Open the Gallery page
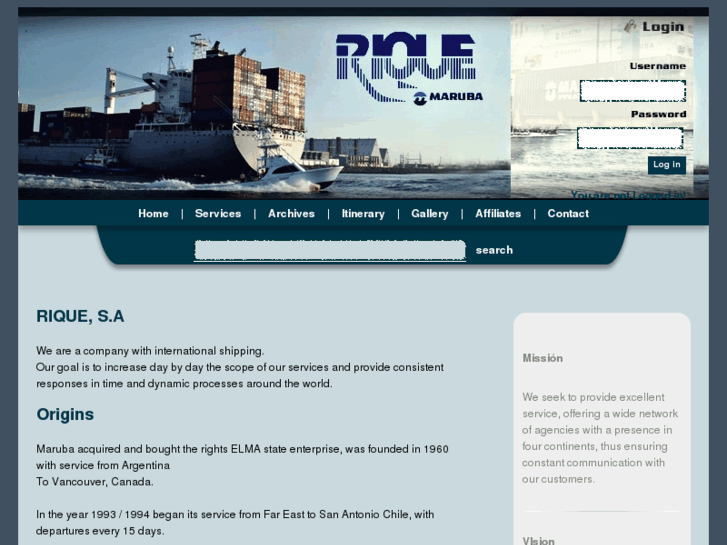Viewport: 727px width, 545px height. coord(430,214)
